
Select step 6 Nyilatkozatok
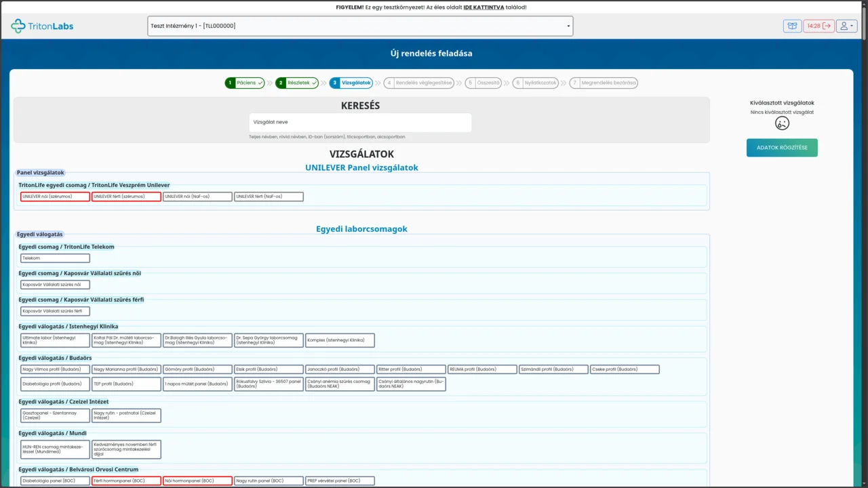536,83
